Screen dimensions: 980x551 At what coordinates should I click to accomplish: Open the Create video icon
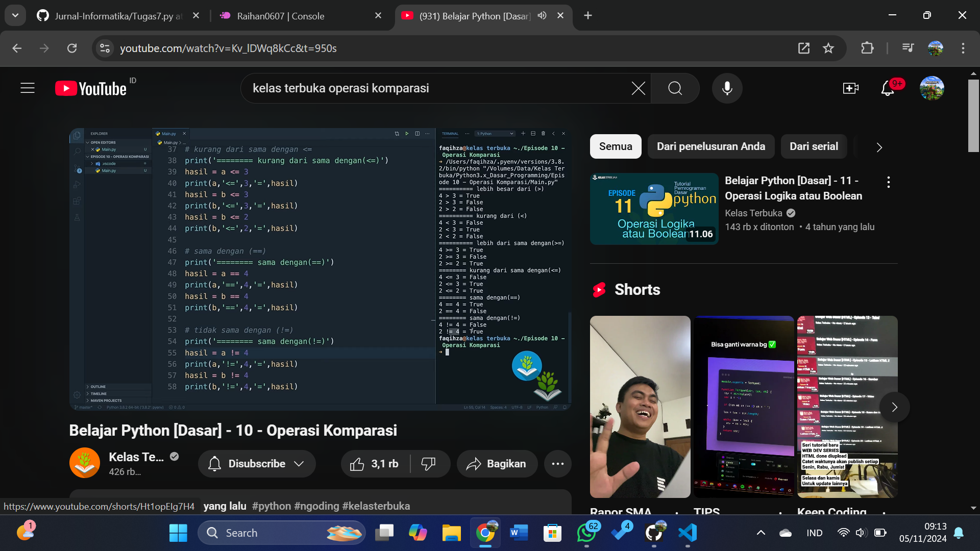850,88
